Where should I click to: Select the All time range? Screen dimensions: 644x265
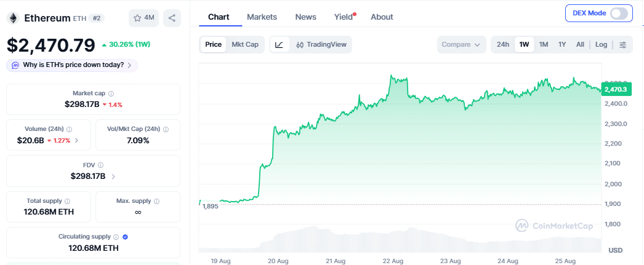point(580,44)
